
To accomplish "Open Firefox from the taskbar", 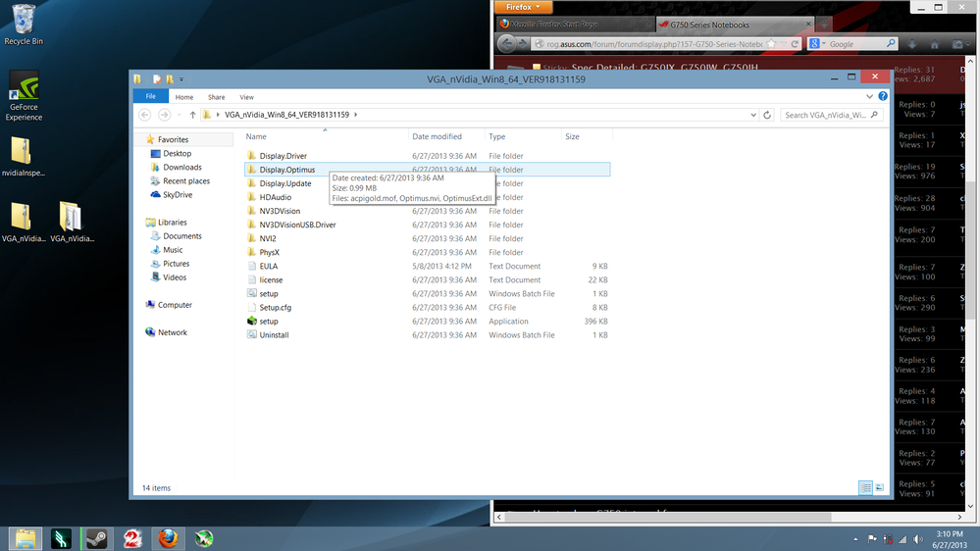I will point(168,538).
